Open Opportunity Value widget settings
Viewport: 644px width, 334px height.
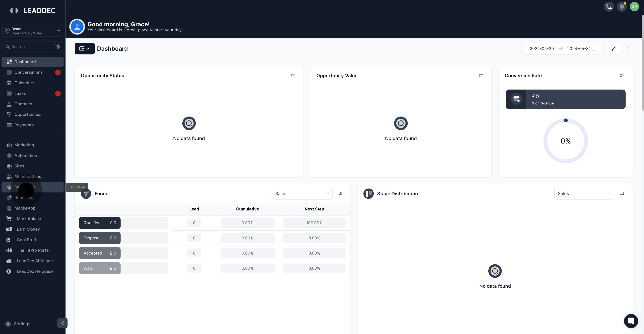[481, 75]
